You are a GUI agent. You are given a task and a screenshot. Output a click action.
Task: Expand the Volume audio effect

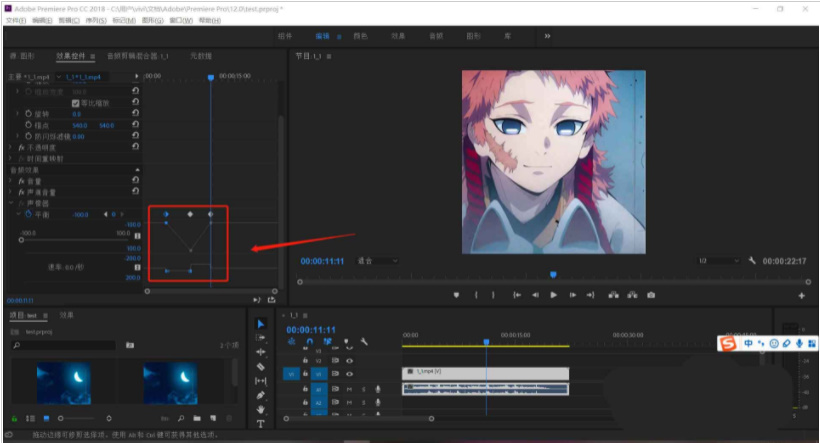tap(12, 181)
